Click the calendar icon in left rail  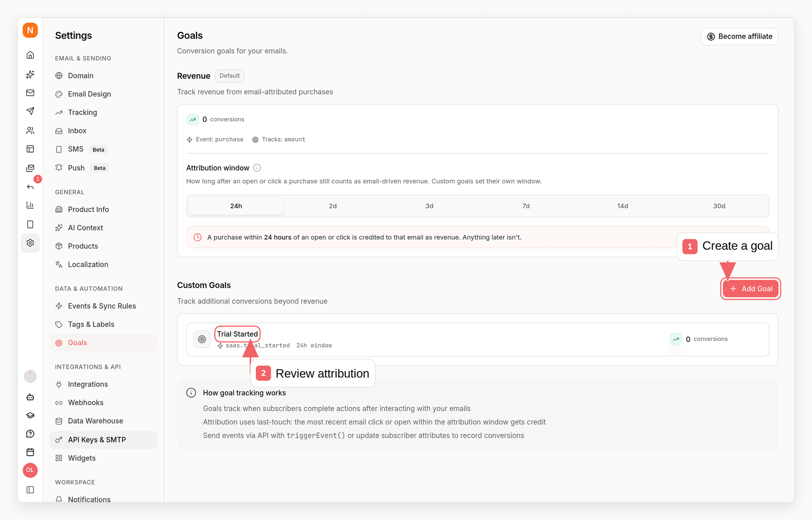[30, 452]
